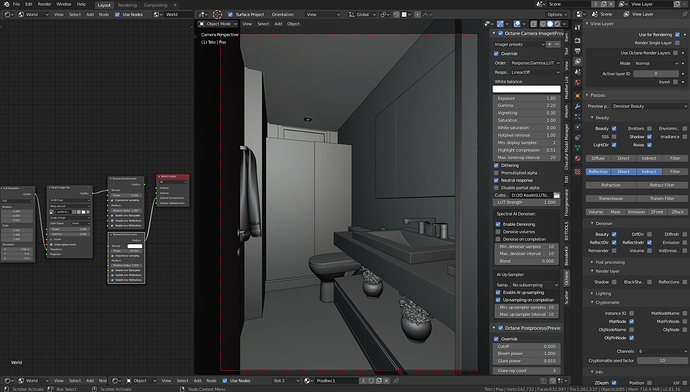This screenshot has height=392, width=690.
Task: Switch to Rendering workspace tab
Action: (x=127, y=5)
